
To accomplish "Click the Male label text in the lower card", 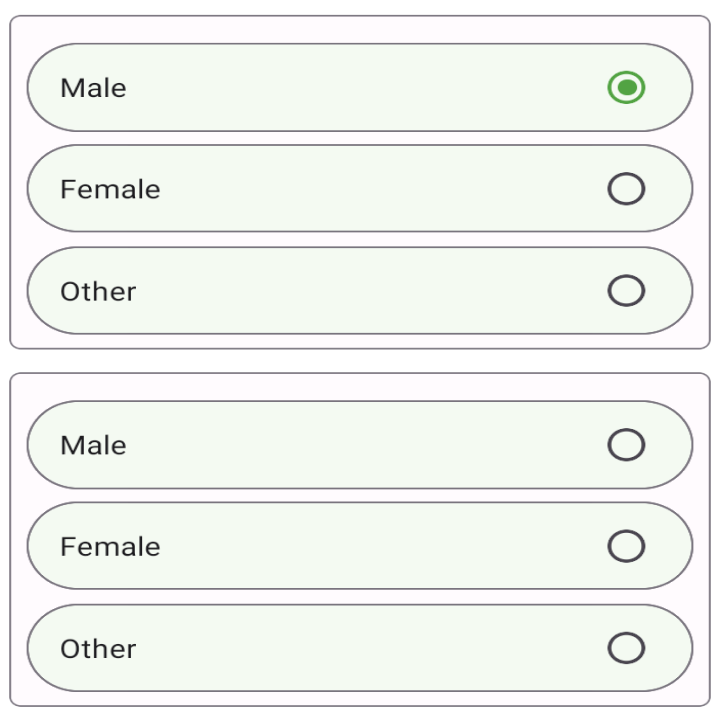I will click(x=93, y=445).
